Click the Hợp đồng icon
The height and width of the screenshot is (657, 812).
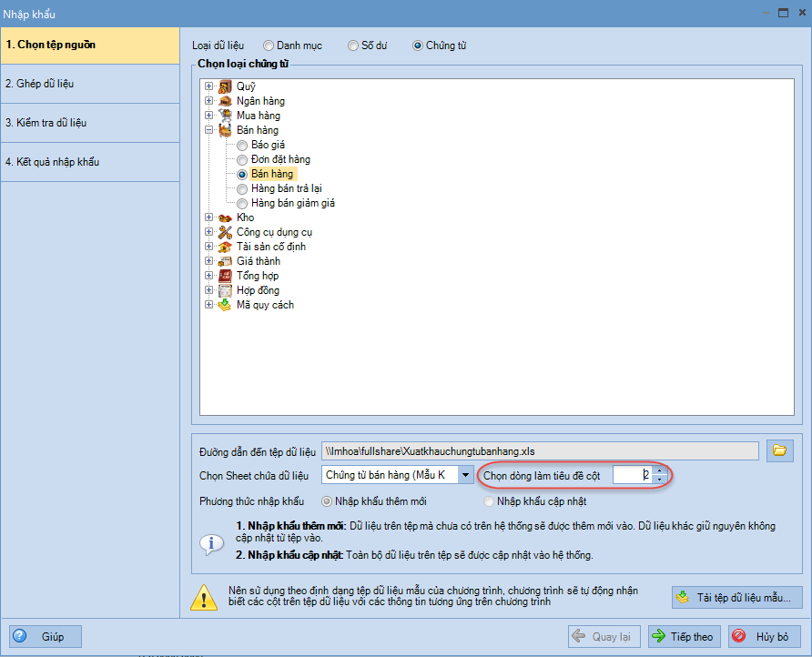tap(225, 290)
